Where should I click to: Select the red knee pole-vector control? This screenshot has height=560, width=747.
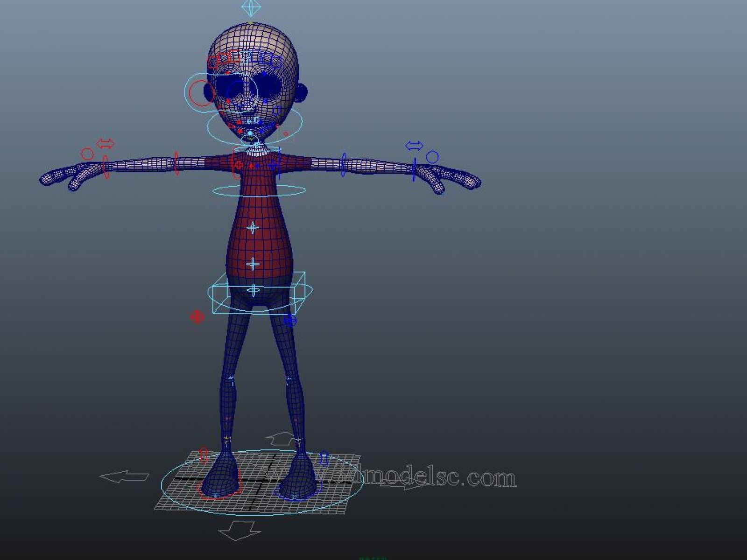[197, 317]
